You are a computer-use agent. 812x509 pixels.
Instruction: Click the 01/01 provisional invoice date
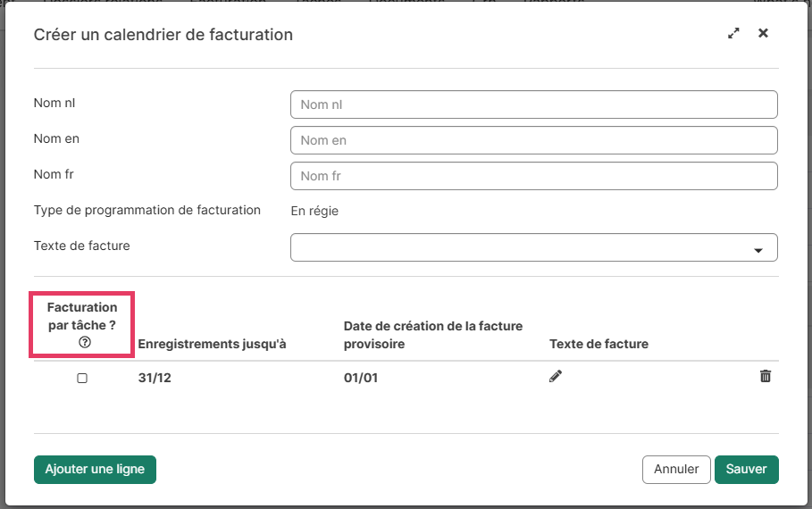[361, 378]
